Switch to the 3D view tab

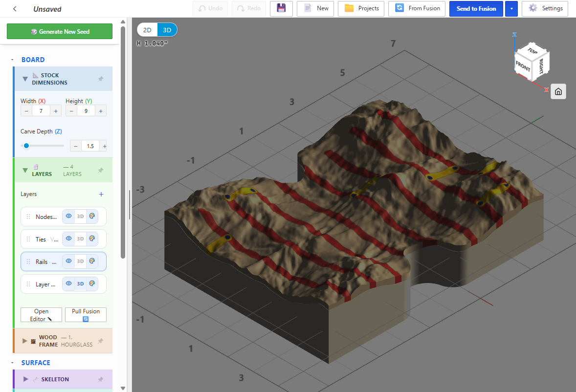167,30
